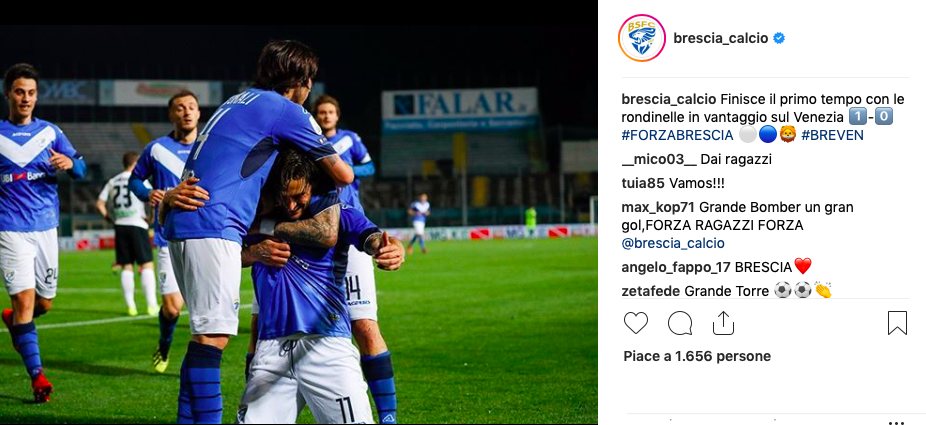Like the post with the heart icon
The image size is (926, 425).
pos(636,323)
